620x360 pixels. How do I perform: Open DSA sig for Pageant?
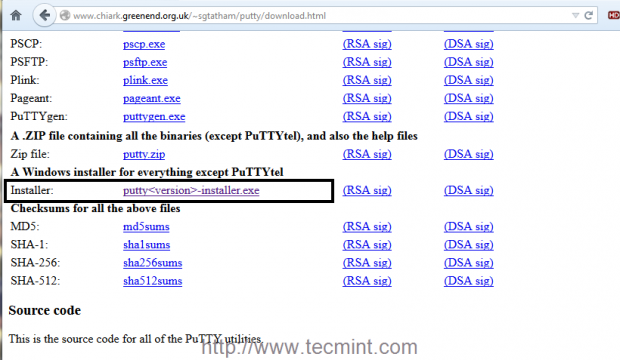pyautogui.click(x=469, y=99)
